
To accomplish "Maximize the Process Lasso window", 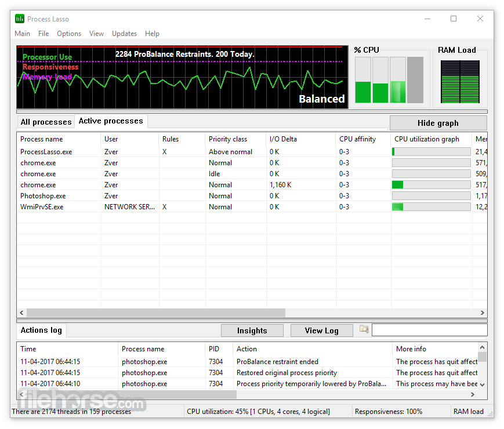I will [454, 19].
